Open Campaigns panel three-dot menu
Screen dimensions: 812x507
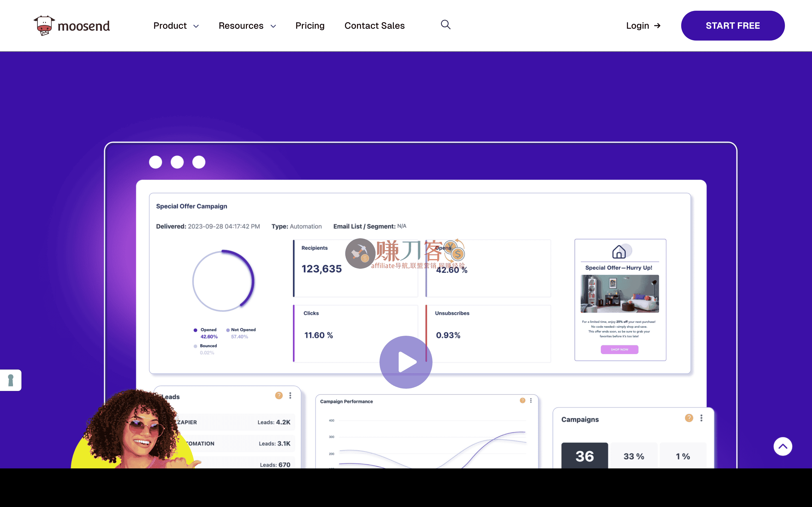tap(701, 418)
